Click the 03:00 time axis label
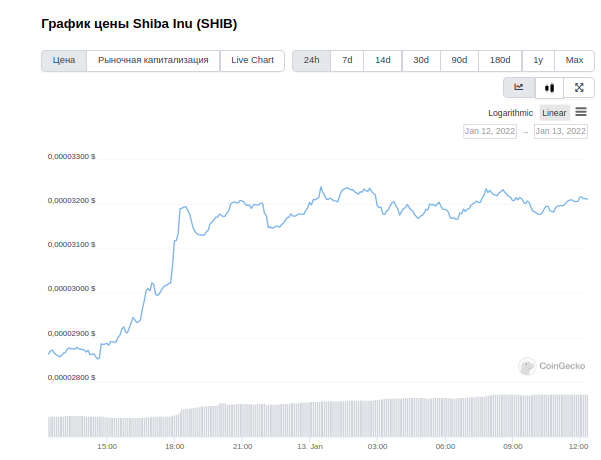The image size is (601, 460). click(378, 447)
